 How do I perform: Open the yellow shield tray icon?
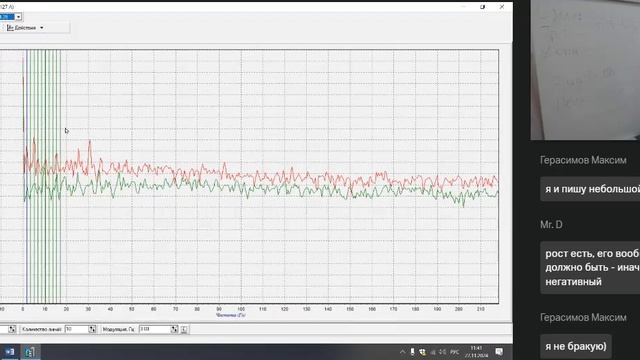(x=422, y=352)
